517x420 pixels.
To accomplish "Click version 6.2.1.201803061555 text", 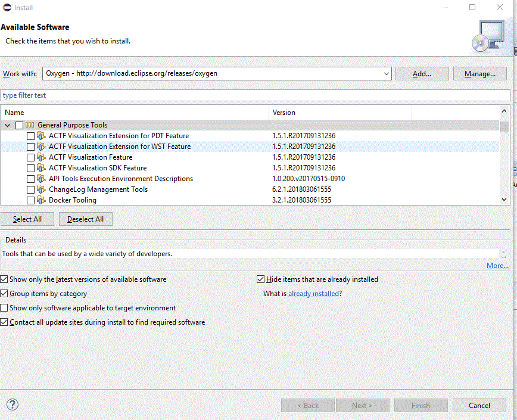I will [302, 189].
